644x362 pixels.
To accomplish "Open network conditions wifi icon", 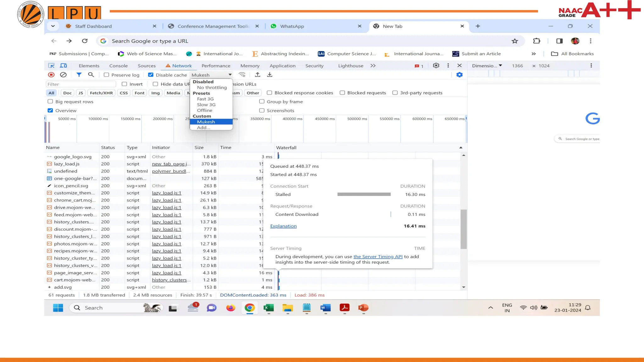I will 242,75.
